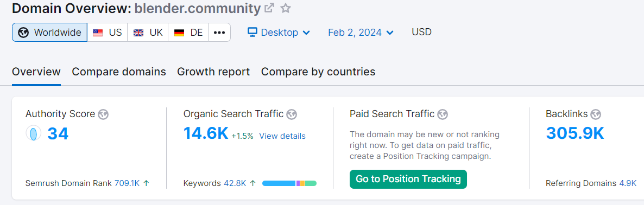The width and height of the screenshot is (644, 205).
Task: Click globe icon next to Backlinks
Action: 596,114
